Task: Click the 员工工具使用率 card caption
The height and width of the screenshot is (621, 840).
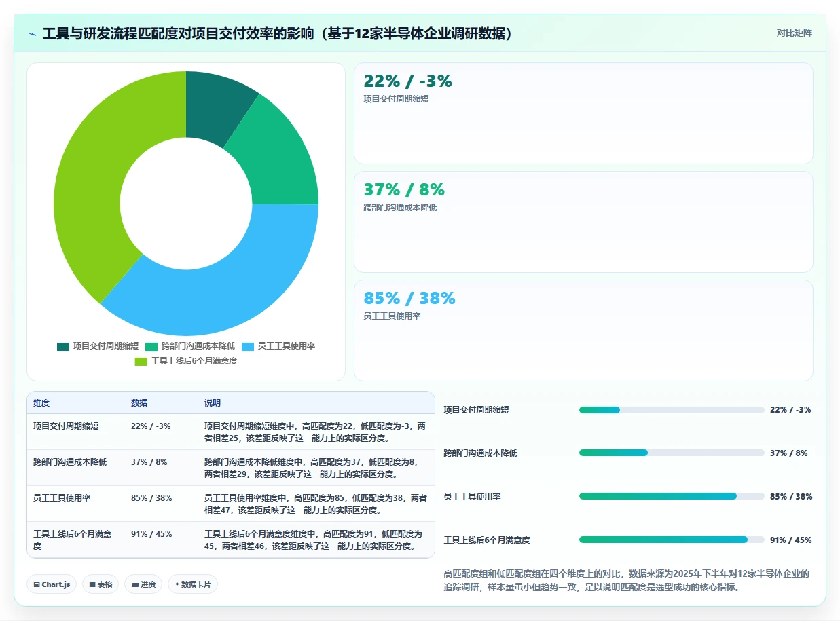Action: (392, 316)
